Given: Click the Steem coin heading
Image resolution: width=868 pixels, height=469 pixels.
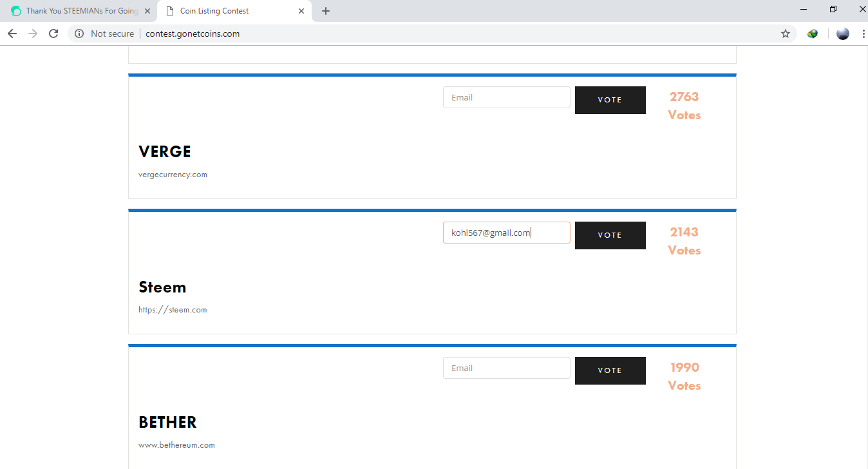Looking at the screenshot, I should point(162,287).
